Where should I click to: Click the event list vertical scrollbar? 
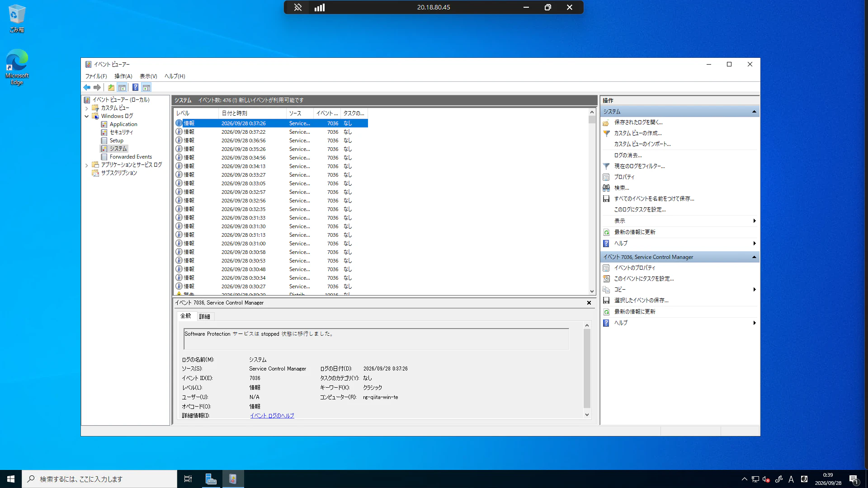tap(592, 202)
